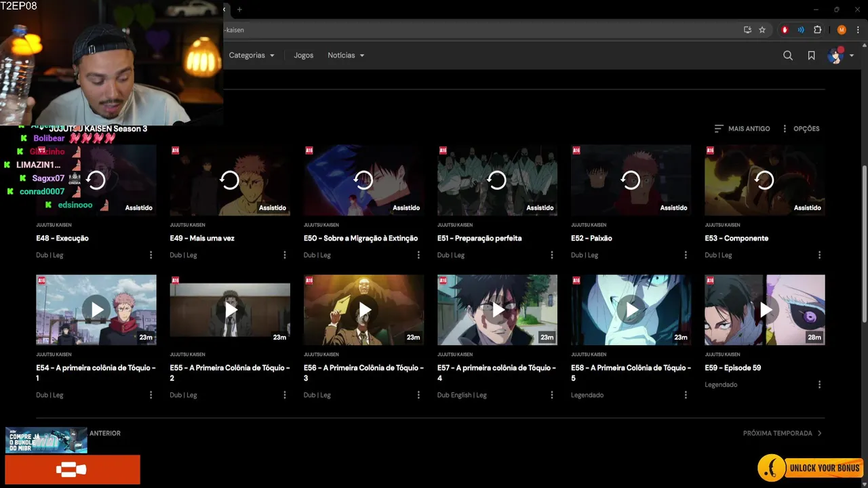The width and height of the screenshot is (868, 488).
Task: Open title link E49 - Mais uma vez
Action: [202, 238]
